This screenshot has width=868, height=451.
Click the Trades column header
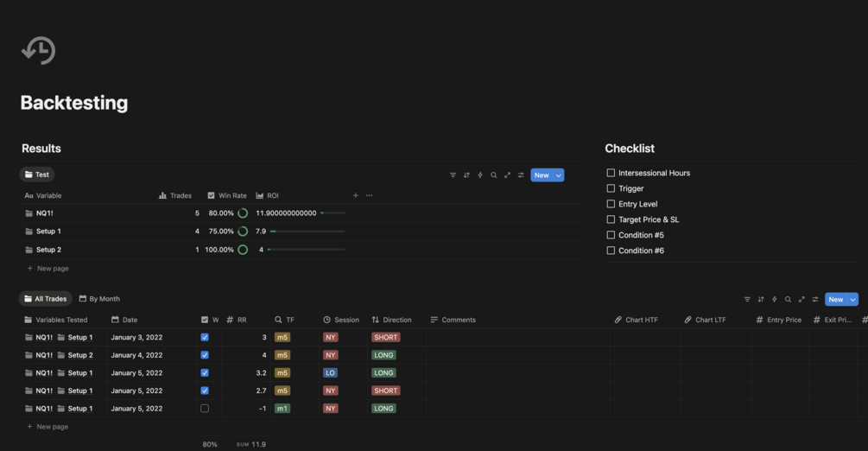click(x=175, y=195)
